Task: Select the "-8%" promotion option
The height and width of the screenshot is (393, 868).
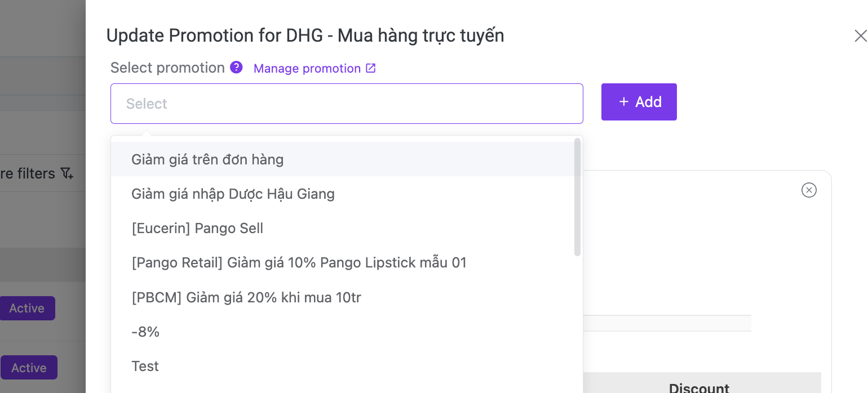Action: [145, 332]
